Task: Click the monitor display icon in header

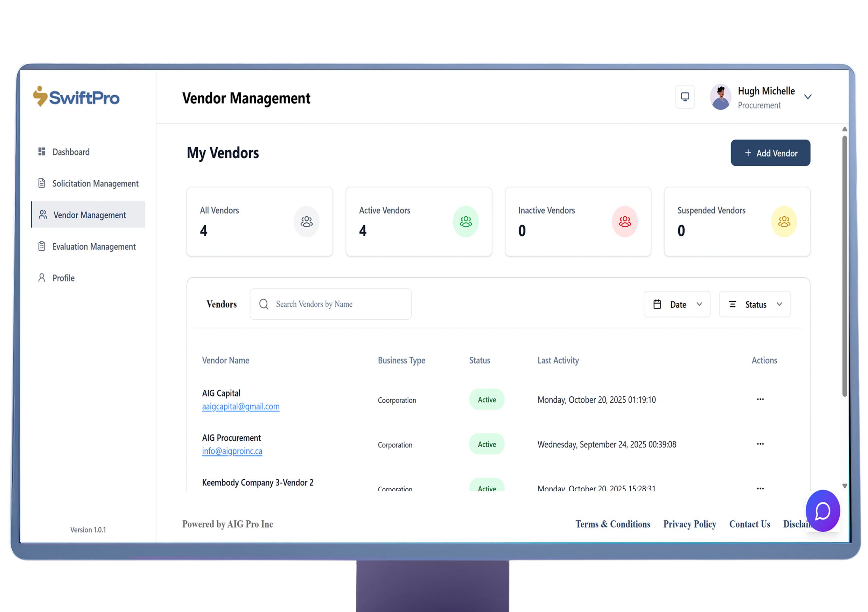Action: click(685, 97)
